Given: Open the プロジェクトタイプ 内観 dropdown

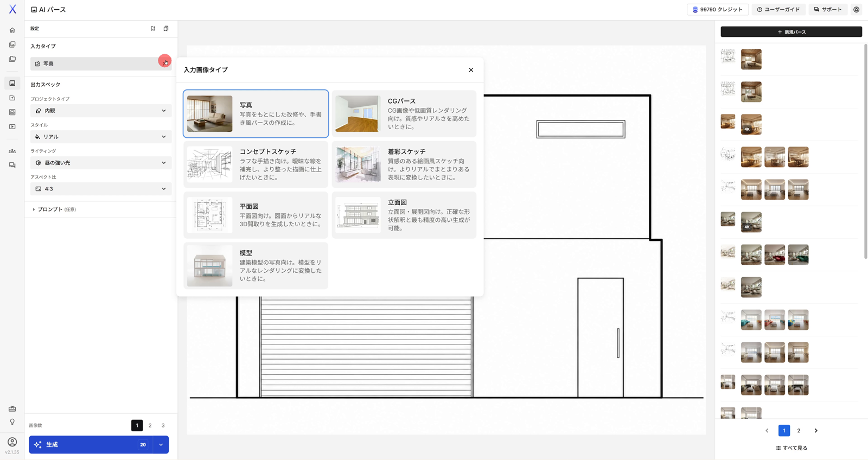Looking at the screenshot, I should [x=101, y=111].
